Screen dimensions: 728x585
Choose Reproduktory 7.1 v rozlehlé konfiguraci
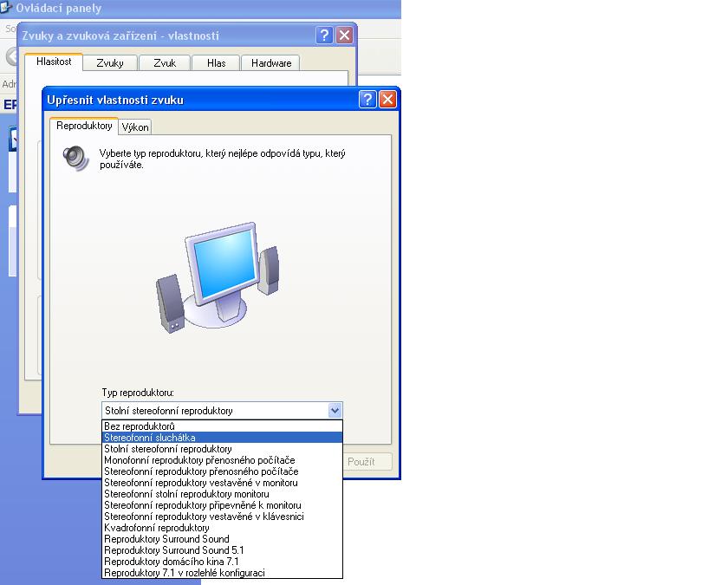(222, 573)
